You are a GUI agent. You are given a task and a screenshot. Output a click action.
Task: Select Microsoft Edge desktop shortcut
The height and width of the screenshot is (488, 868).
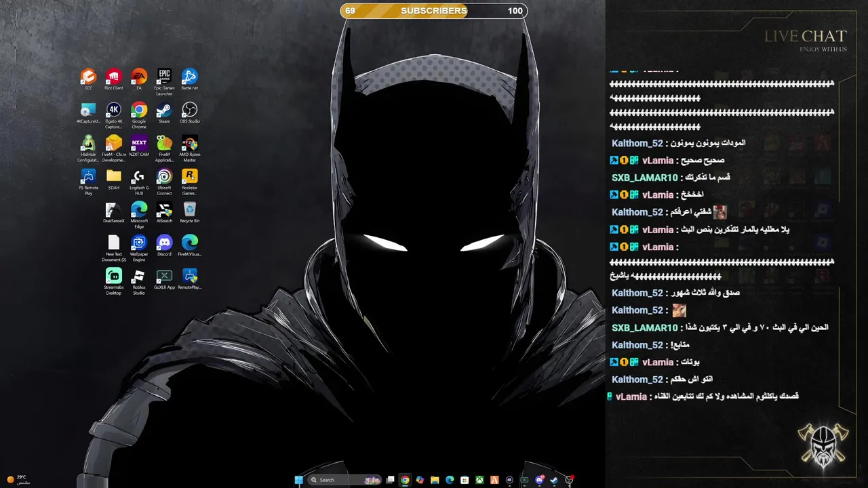click(139, 215)
